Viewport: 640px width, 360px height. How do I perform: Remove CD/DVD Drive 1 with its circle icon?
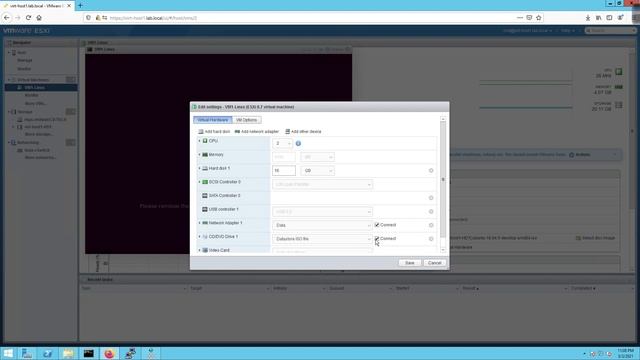click(431, 239)
